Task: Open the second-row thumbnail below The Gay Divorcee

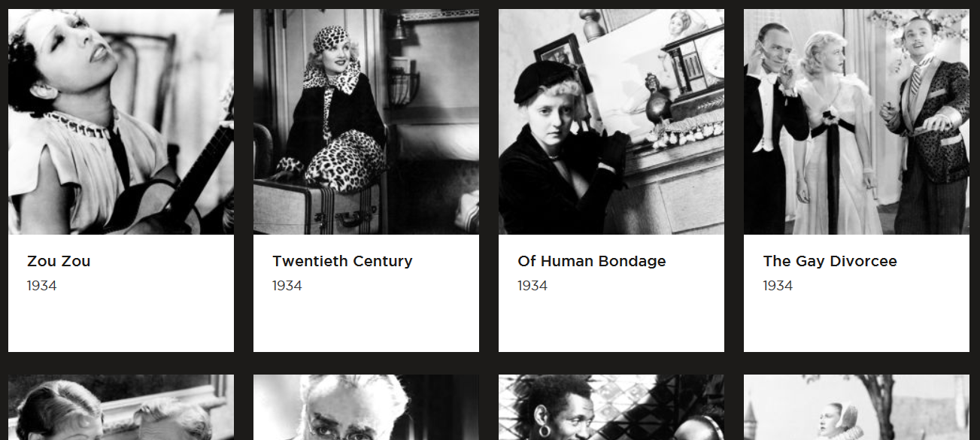Action: 857,408
